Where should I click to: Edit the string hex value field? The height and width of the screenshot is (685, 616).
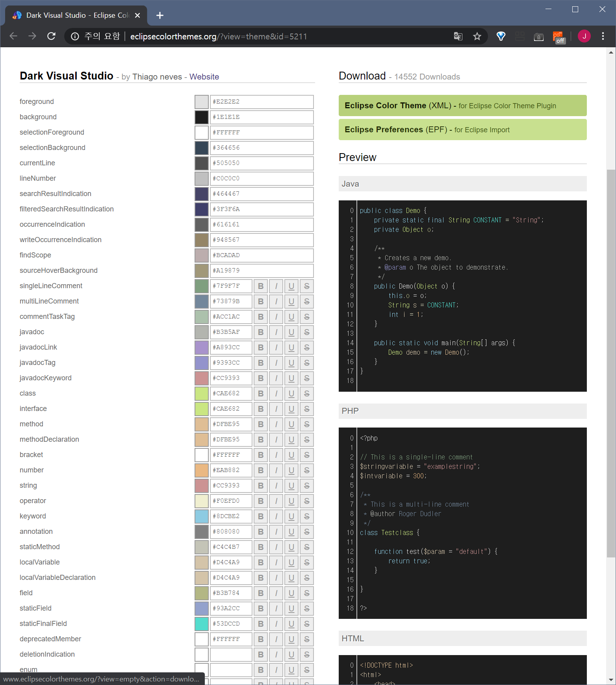pyautogui.click(x=231, y=486)
